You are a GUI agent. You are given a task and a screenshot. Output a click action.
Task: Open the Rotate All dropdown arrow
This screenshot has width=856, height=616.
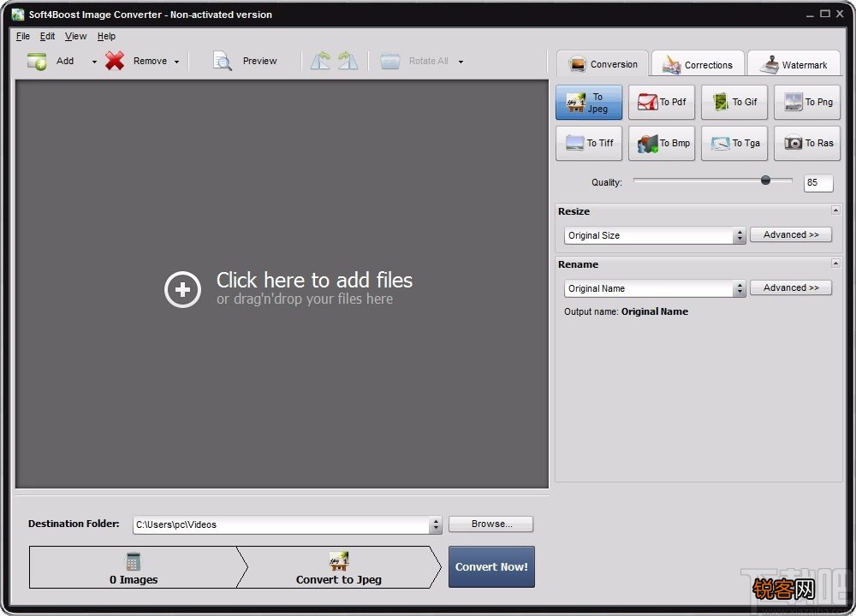pos(461,62)
